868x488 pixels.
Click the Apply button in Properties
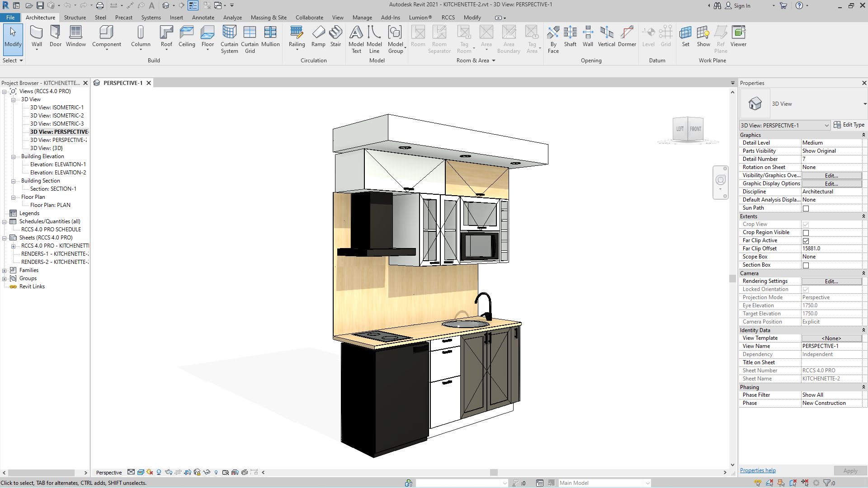click(850, 470)
